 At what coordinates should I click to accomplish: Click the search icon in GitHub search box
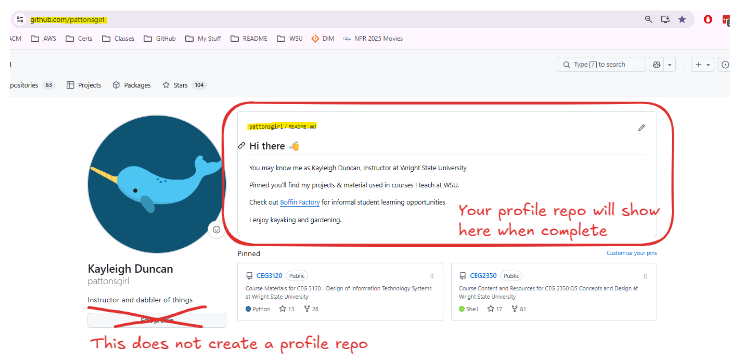[566, 65]
